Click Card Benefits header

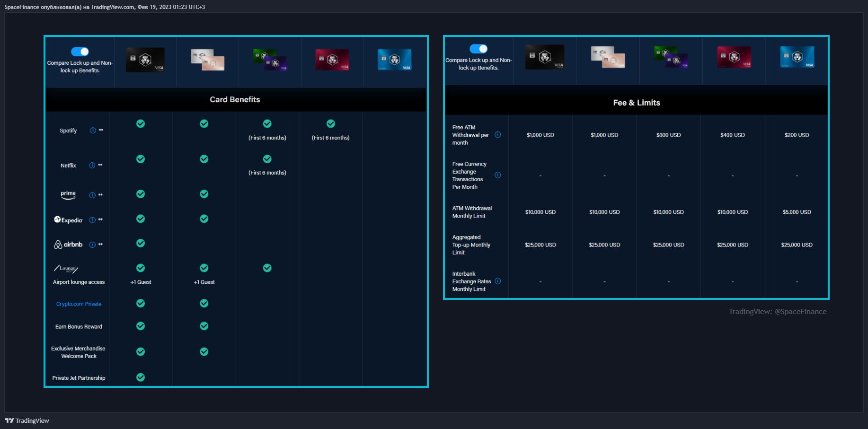click(x=235, y=99)
